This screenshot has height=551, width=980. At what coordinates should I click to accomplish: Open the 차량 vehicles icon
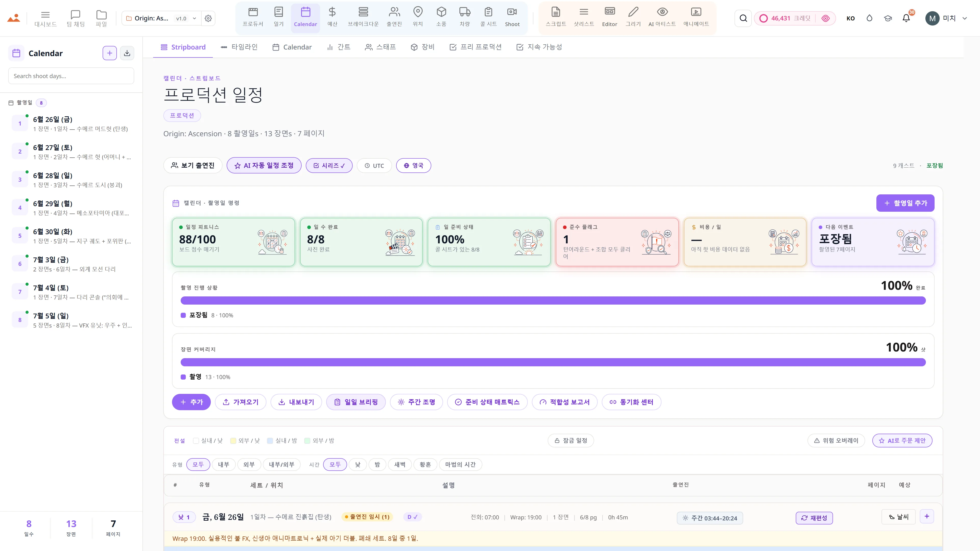464,18
